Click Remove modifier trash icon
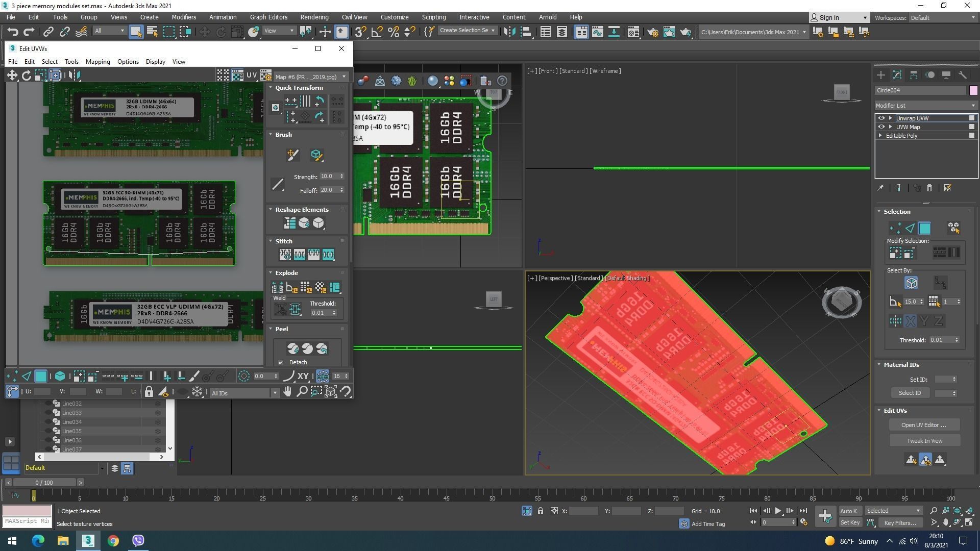 929,188
